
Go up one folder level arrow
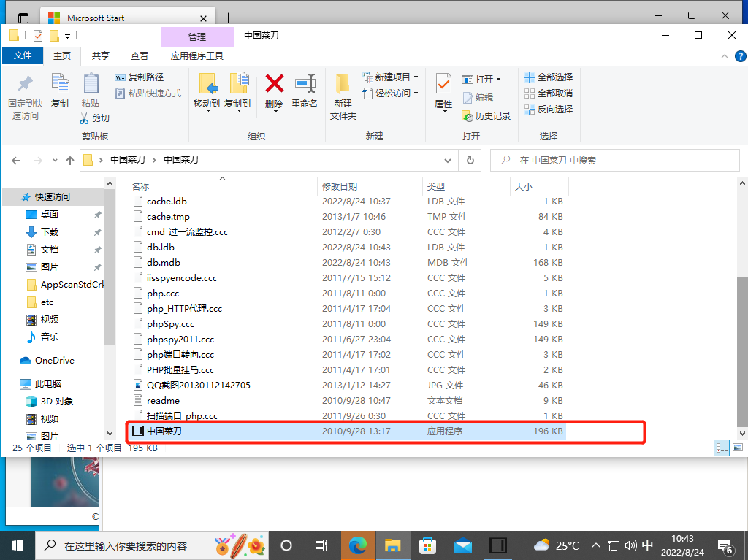pos(70,161)
